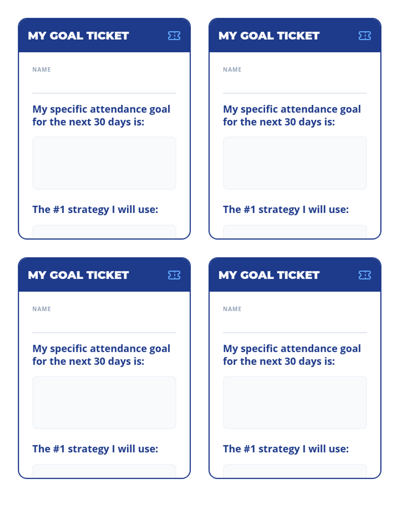Click 'My specific attendance goal' text, bottom-left ticket
The width and height of the screenshot is (399, 532).
pos(101,348)
